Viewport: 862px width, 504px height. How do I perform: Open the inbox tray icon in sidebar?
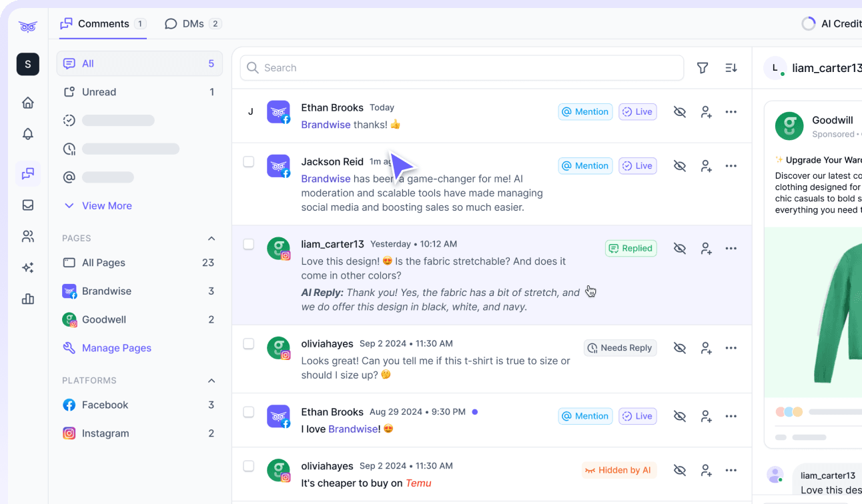[28, 205]
